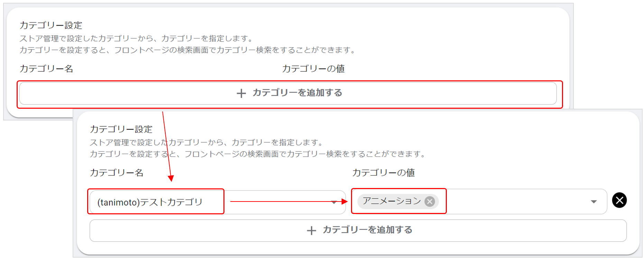644x259 pixels.
Task: Click the カテゴリーの値 label in the empty panel
Action: tap(313, 69)
